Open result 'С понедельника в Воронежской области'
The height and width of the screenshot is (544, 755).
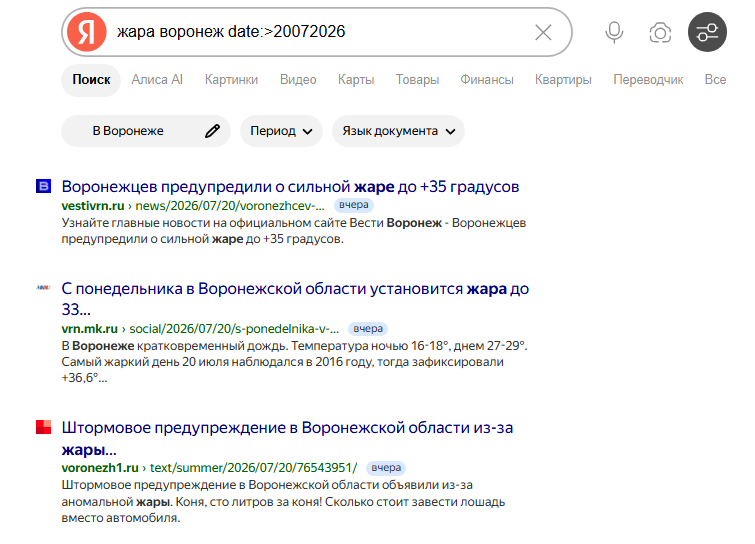[295, 299]
